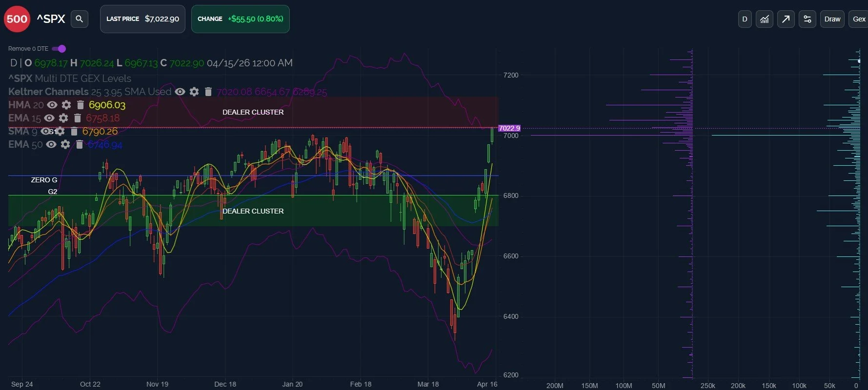868x390 pixels.
Task: Click the Jan 20 date label
Action: pyautogui.click(x=292, y=384)
